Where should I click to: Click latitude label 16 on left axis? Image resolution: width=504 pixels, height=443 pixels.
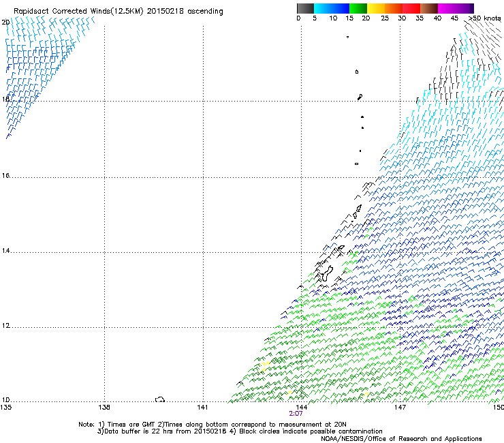click(x=5, y=176)
